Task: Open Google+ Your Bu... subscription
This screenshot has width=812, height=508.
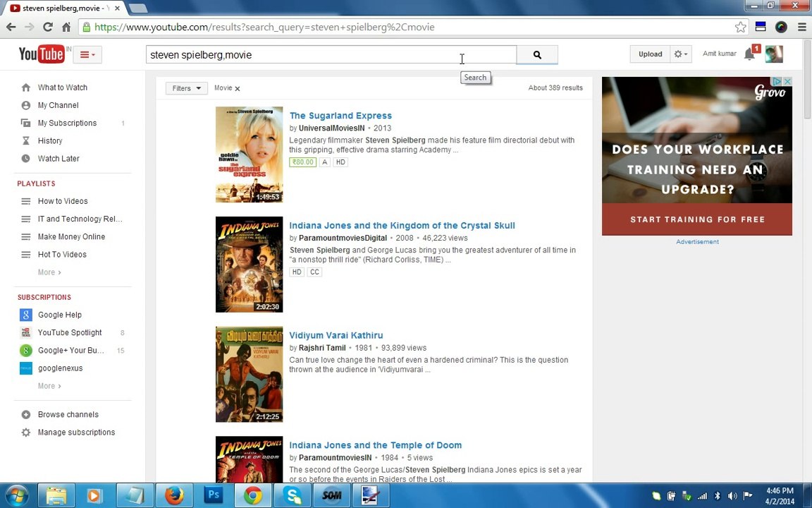Action: 71,351
